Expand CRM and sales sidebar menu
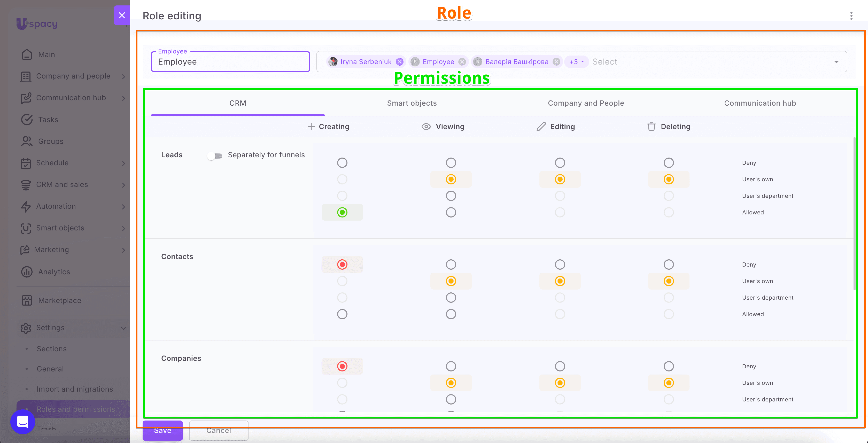Viewport: 868px width, 443px height. 124,185
